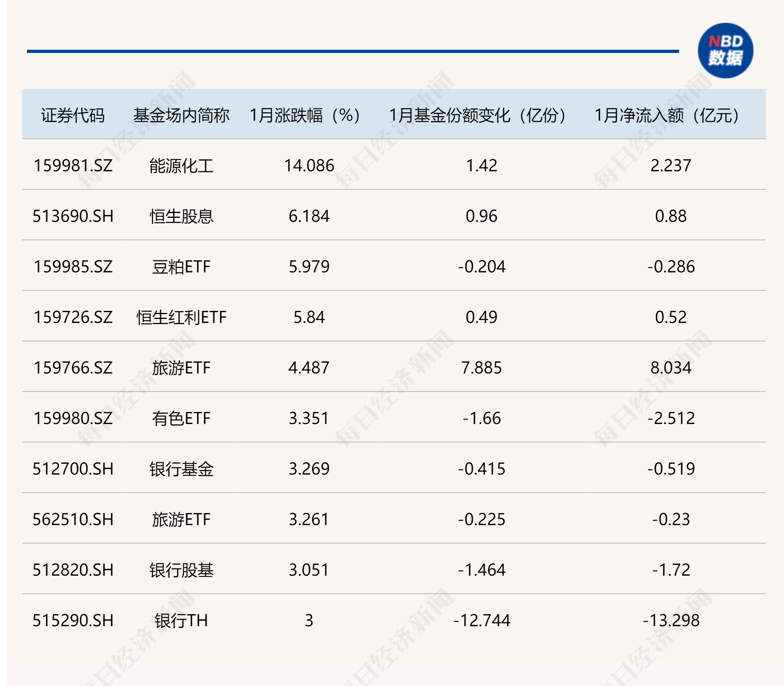
Task: Click the value -0.286
Action: (x=671, y=267)
